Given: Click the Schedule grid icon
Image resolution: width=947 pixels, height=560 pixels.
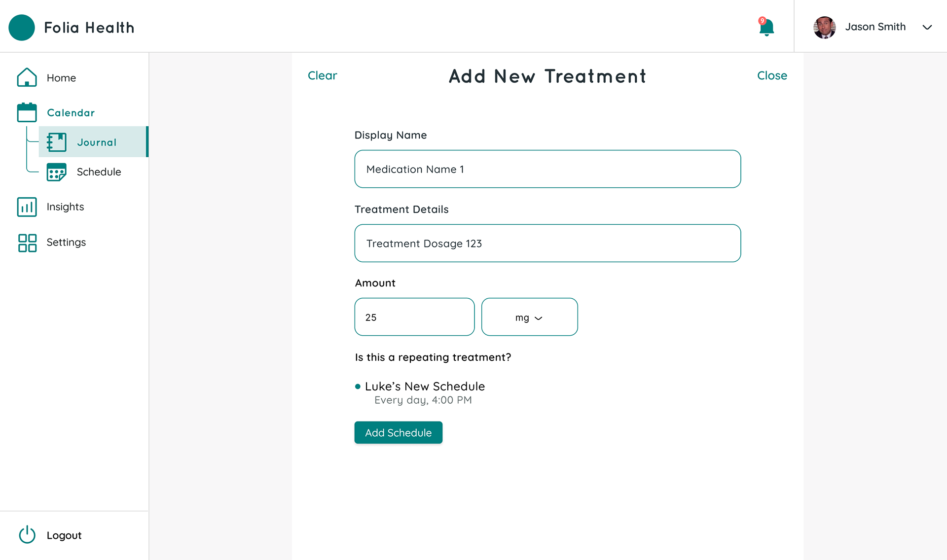Looking at the screenshot, I should [x=56, y=172].
